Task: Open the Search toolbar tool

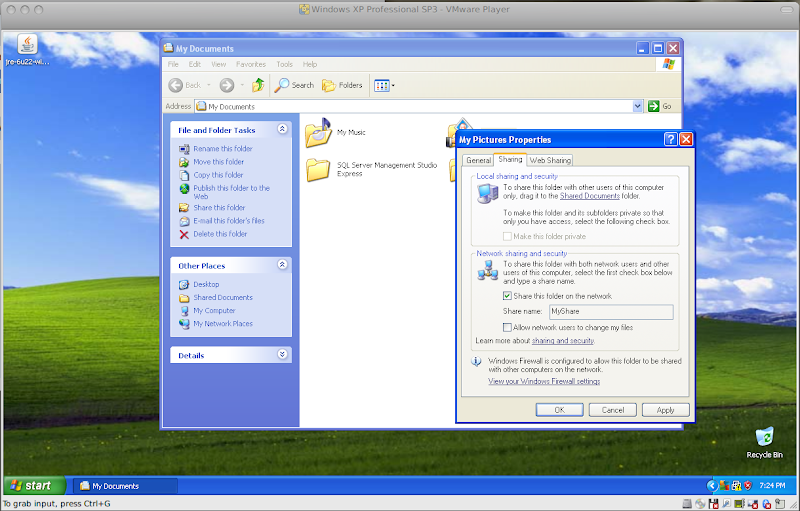Action: (294, 85)
